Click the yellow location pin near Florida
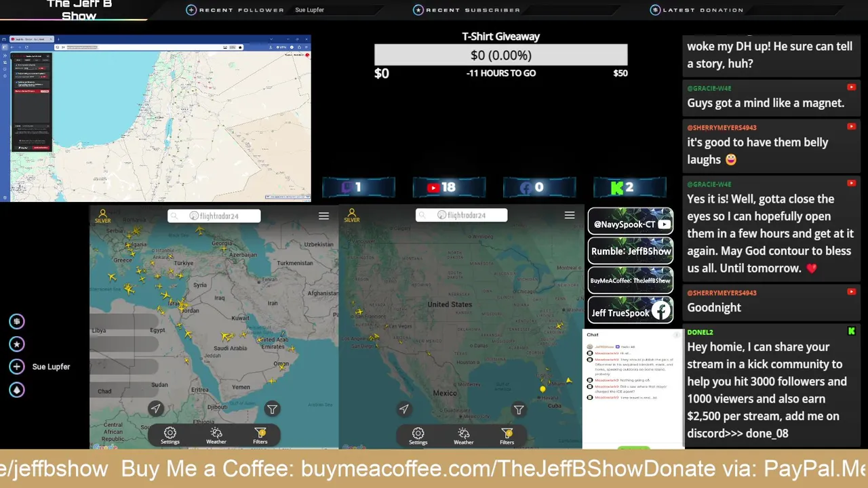Screen dimensions: 868x488 coord(542,389)
